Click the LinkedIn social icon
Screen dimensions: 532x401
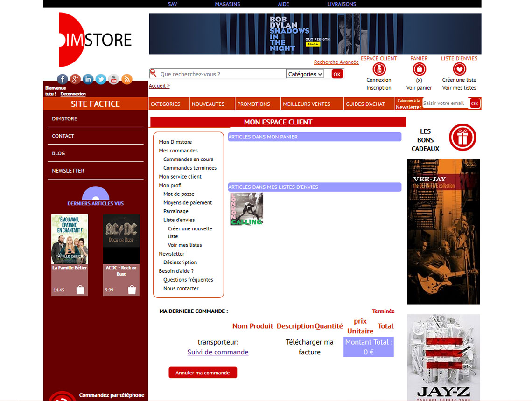tap(88, 79)
